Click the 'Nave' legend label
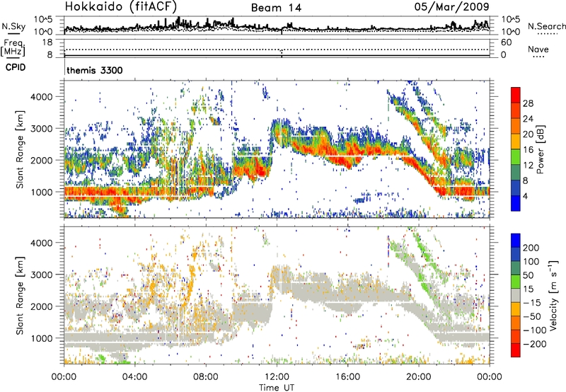This screenshot has width=566, height=392. [x=538, y=49]
